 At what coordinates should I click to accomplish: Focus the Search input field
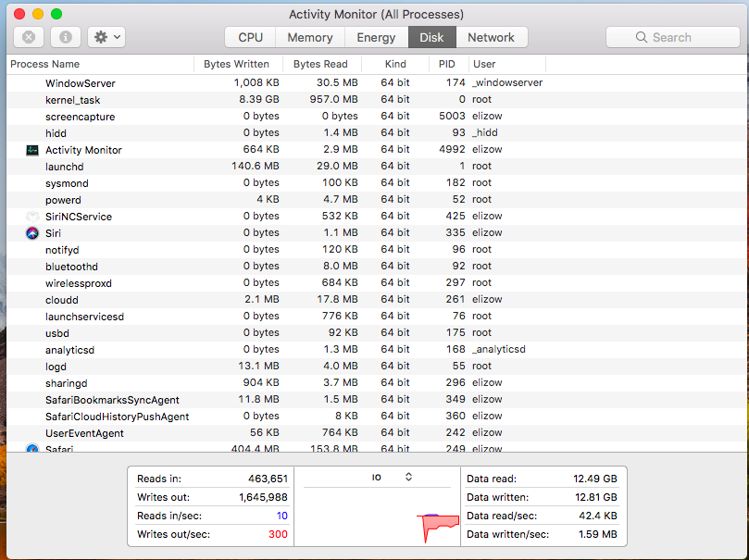[x=672, y=37]
